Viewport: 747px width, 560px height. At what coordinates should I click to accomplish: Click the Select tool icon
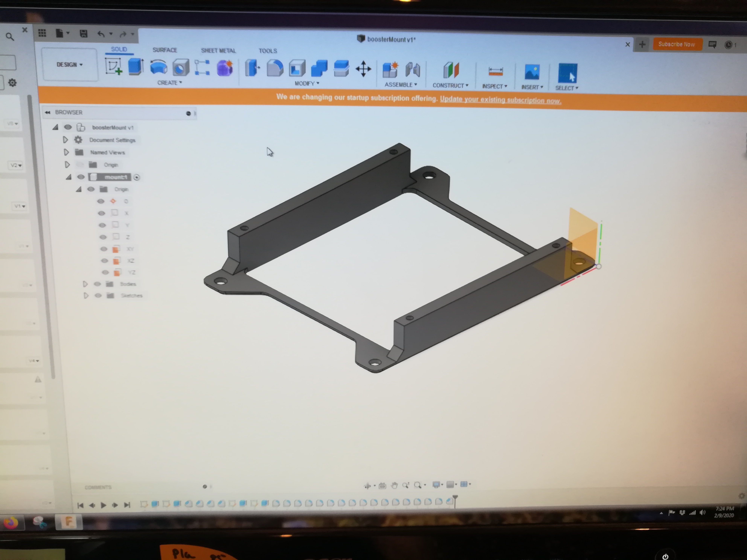[567, 73]
